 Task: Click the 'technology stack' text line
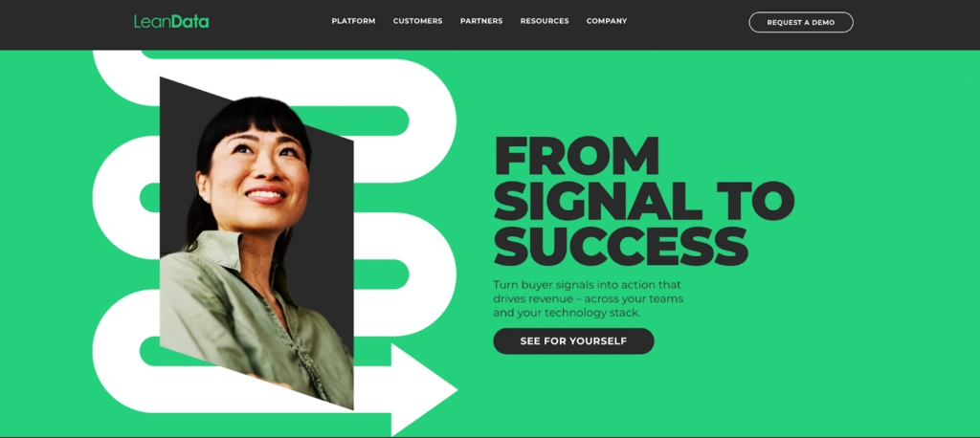pyautogui.click(x=567, y=313)
